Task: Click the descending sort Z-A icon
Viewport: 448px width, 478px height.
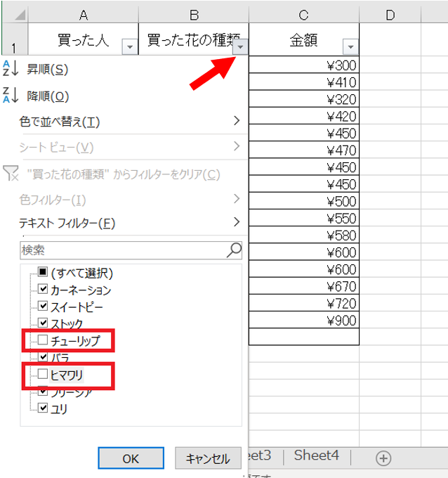Action: [9, 96]
